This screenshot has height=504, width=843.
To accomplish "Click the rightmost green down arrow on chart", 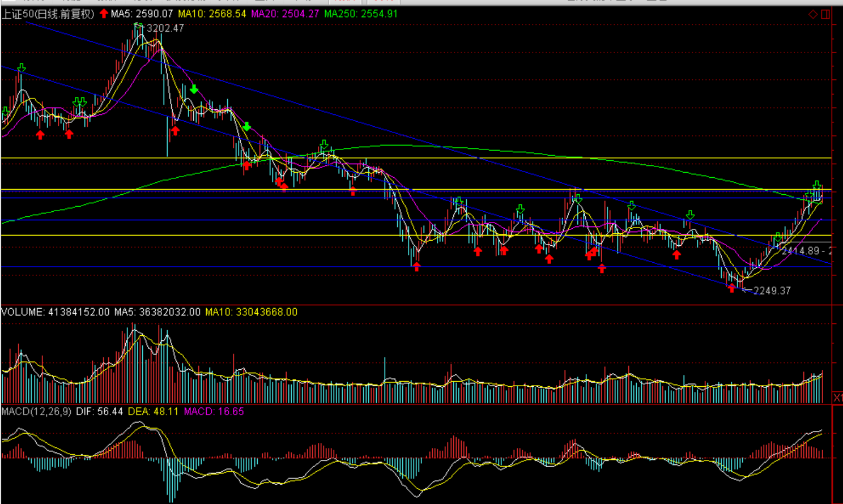I will pyautogui.click(x=817, y=186).
